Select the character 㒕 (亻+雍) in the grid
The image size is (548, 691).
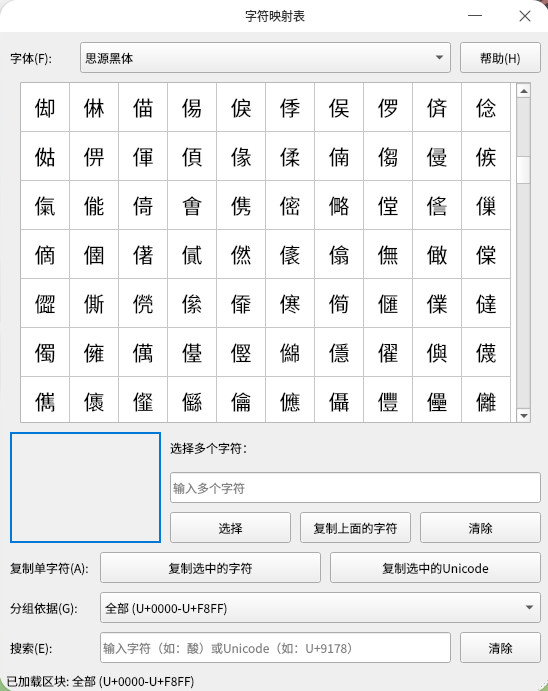click(x=94, y=352)
